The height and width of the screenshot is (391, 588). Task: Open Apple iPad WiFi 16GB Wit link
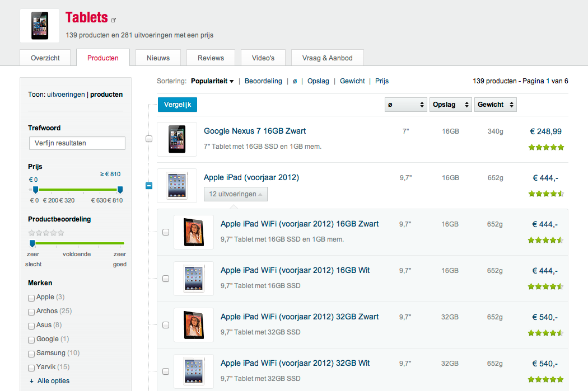click(295, 270)
